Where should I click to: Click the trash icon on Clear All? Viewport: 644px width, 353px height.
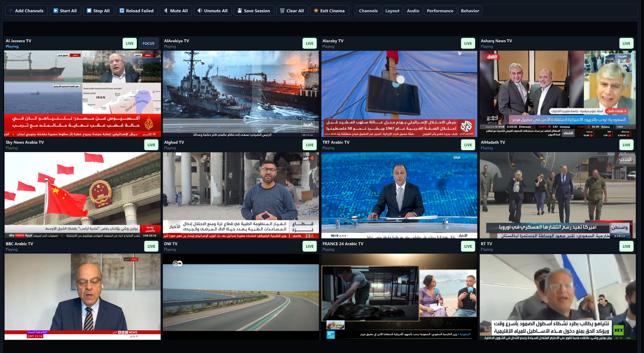coord(282,11)
